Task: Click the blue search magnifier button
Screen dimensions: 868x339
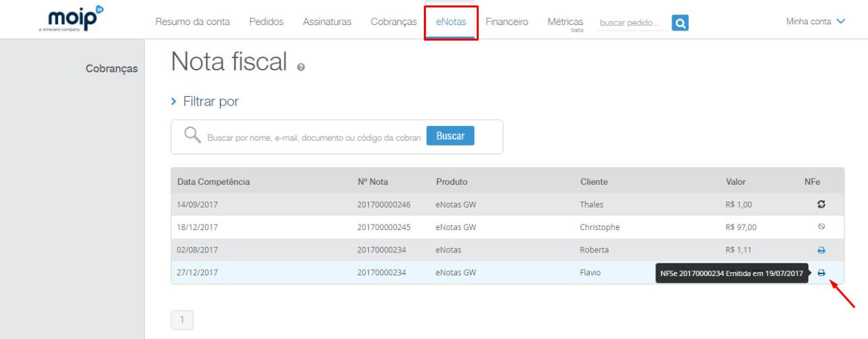Action: click(x=680, y=23)
